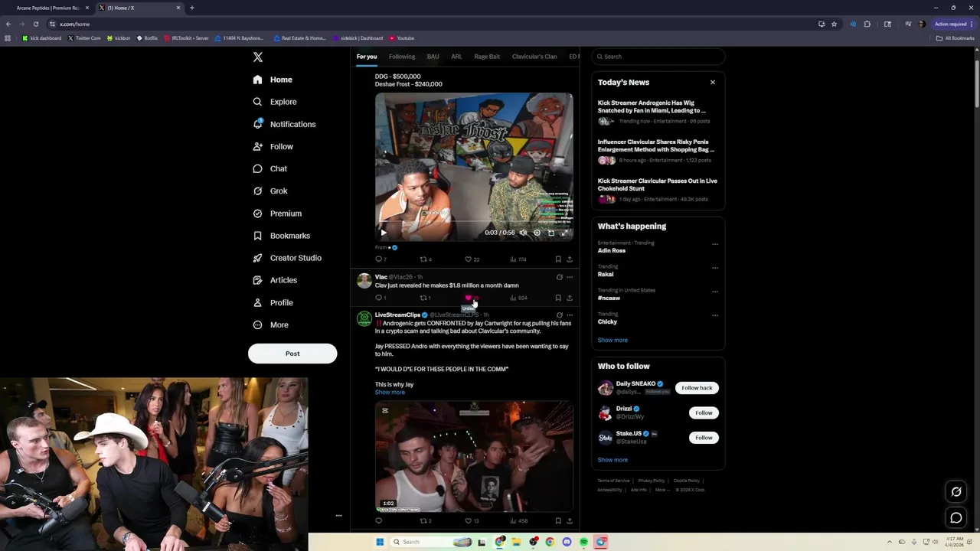Image resolution: width=980 pixels, height=551 pixels.
Task: Open Bookmarks in the sidebar
Action: pos(281,236)
